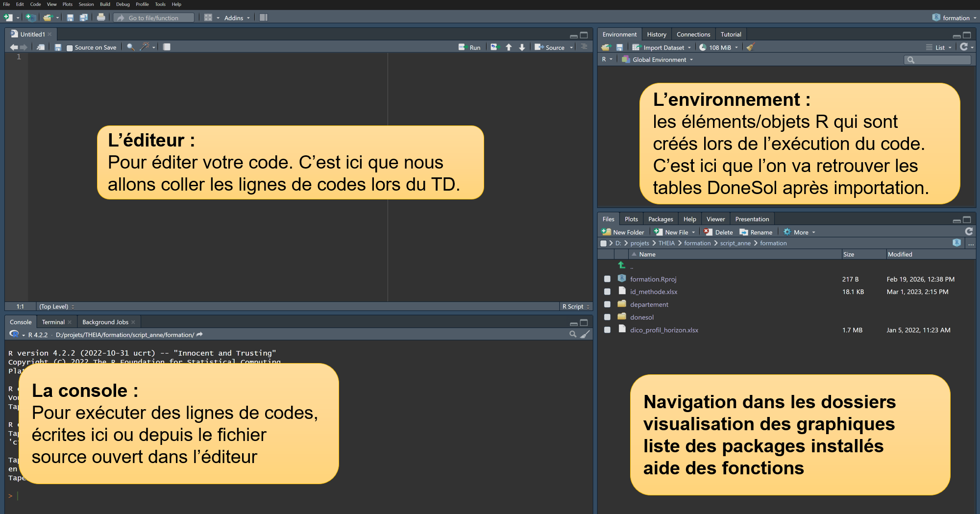Go up to the parent directory
Screen dimensions: 980x514
tap(622, 266)
